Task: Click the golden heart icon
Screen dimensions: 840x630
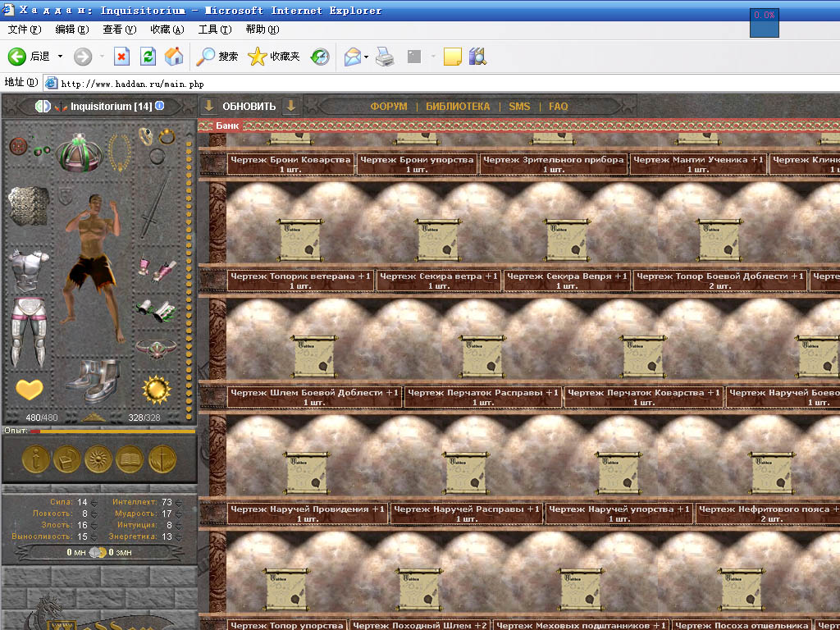Action: (29, 390)
